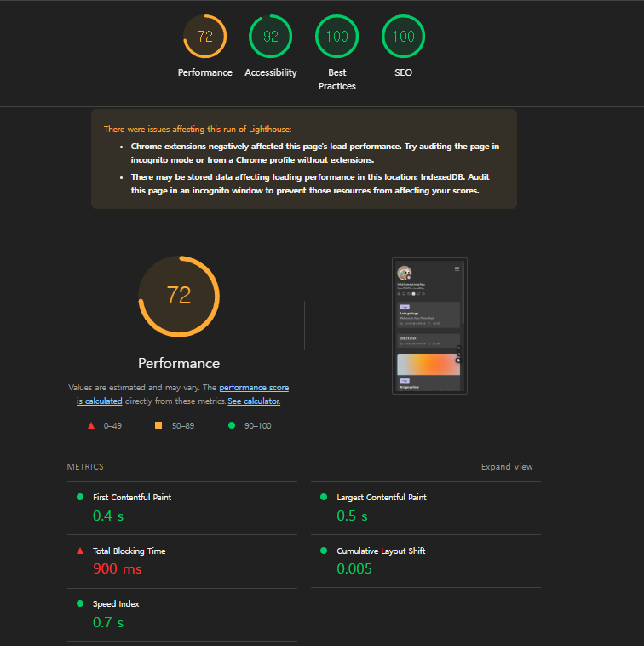This screenshot has width=644, height=646.
Task: Click the Cumulative Layout Shift 0.005 value
Action: [354, 568]
